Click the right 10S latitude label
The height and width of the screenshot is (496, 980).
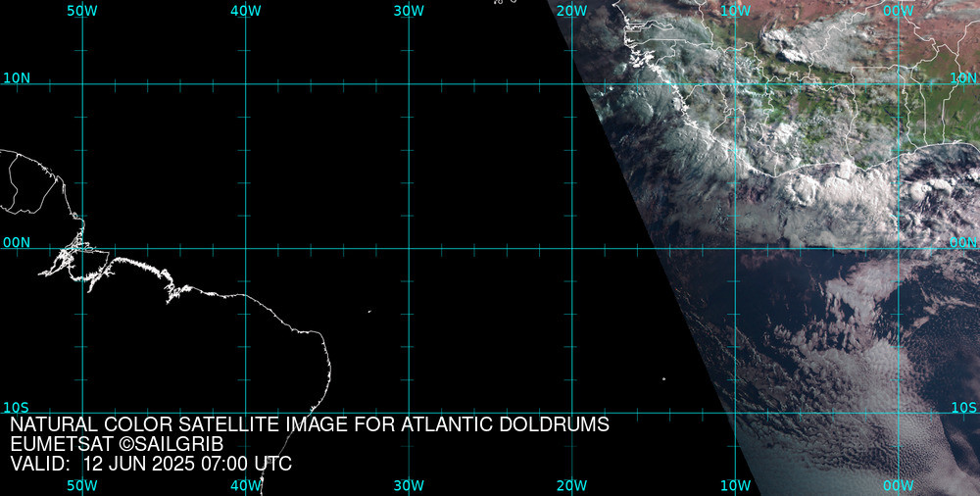click(x=963, y=408)
